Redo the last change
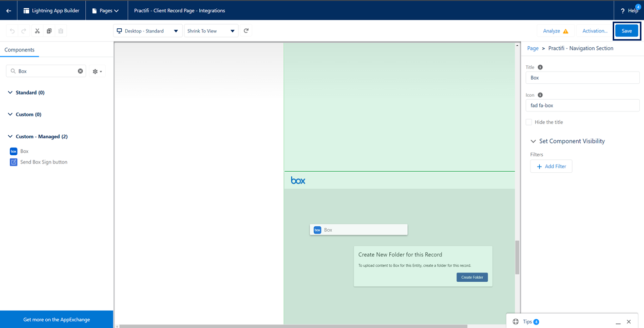 point(24,31)
